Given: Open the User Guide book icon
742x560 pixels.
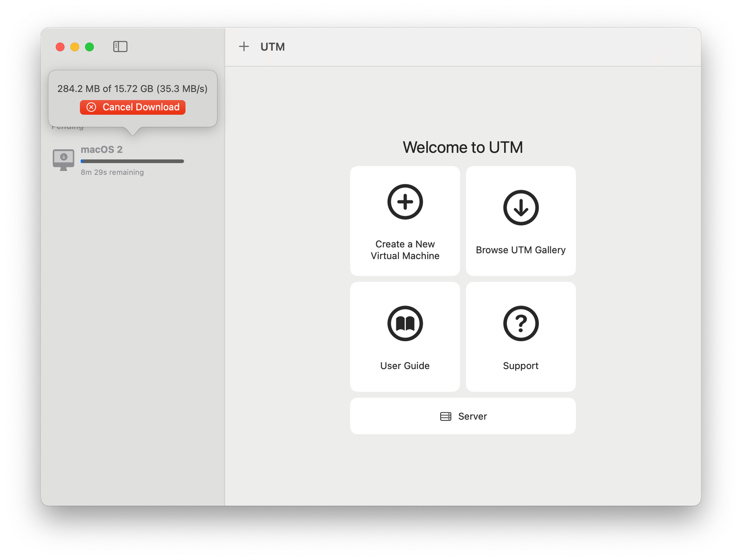Looking at the screenshot, I should 404,323.
